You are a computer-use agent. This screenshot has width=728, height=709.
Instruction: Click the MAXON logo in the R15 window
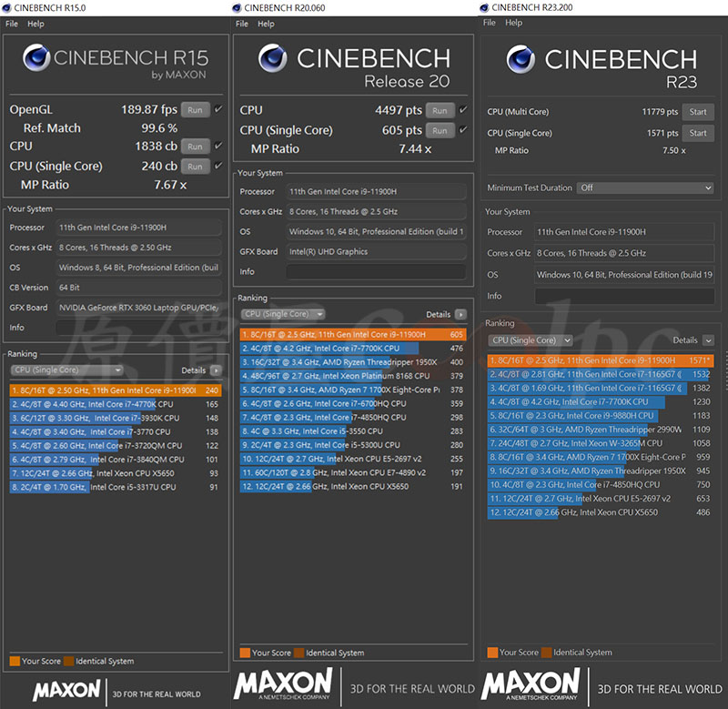(x=66, y=690)
